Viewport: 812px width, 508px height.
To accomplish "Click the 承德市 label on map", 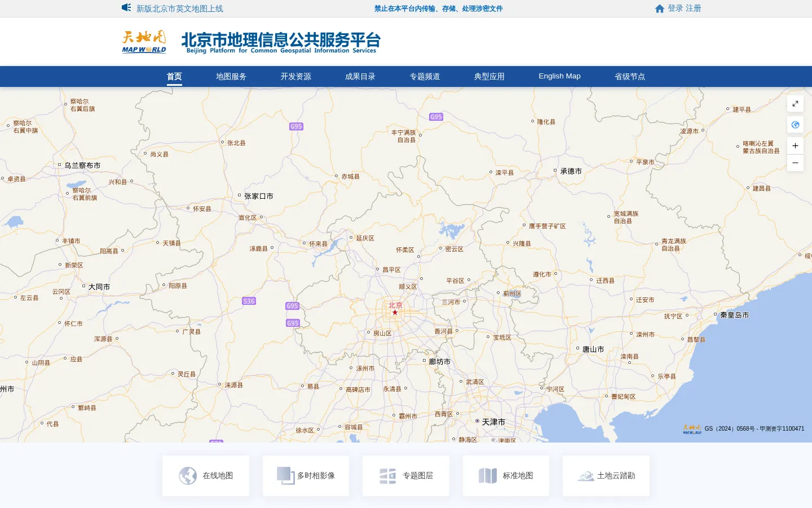I will coord(571,171).
